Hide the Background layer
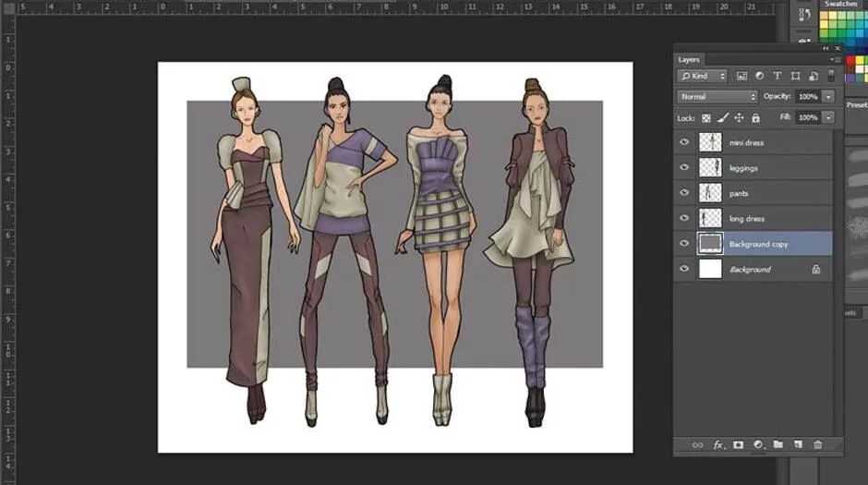 pyautogui.click(x=684, y=269)
